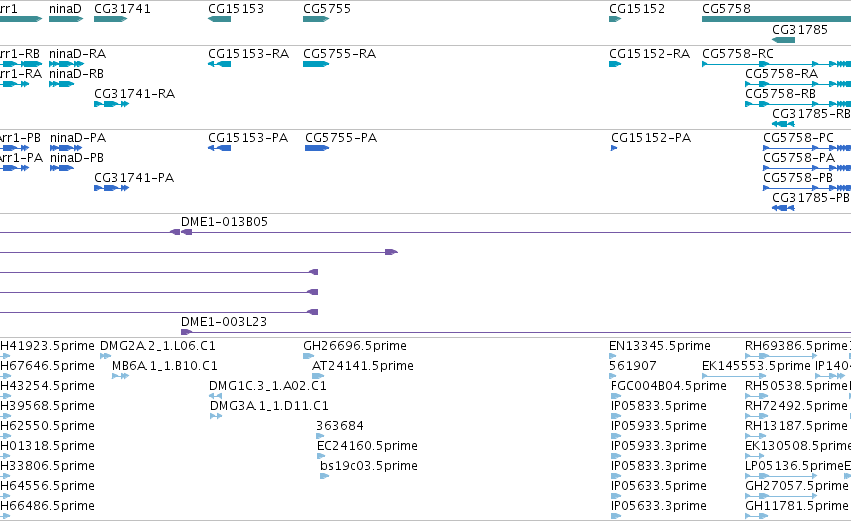Click the ninaD-RA transcript label
The height and width of the screenshot is (521, 851).
(78, 54)
